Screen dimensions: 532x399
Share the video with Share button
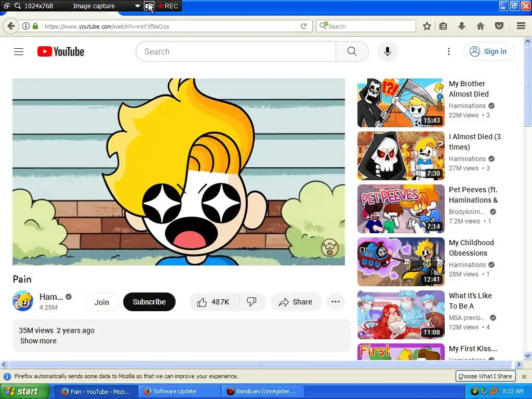296,302
